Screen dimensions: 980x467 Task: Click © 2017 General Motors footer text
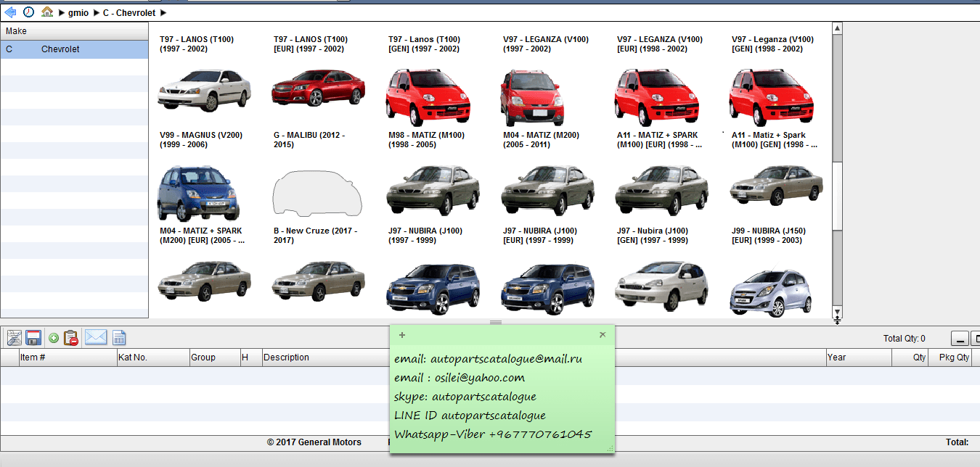314,442
